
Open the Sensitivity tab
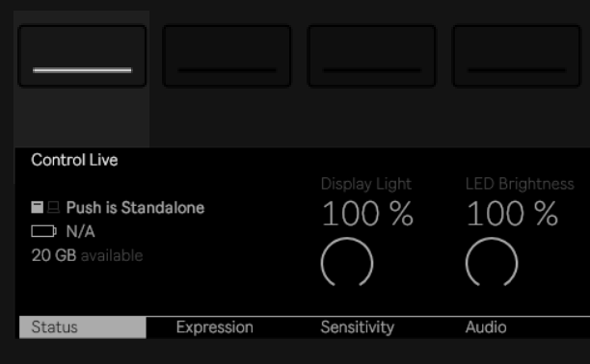click(357, 327)
